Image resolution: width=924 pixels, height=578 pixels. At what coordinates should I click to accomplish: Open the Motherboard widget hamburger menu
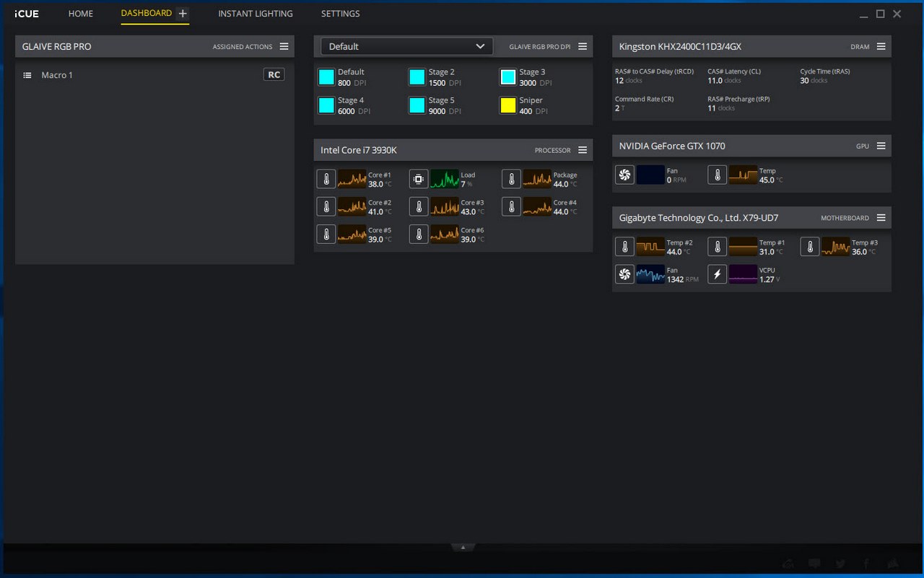(881, 218)
